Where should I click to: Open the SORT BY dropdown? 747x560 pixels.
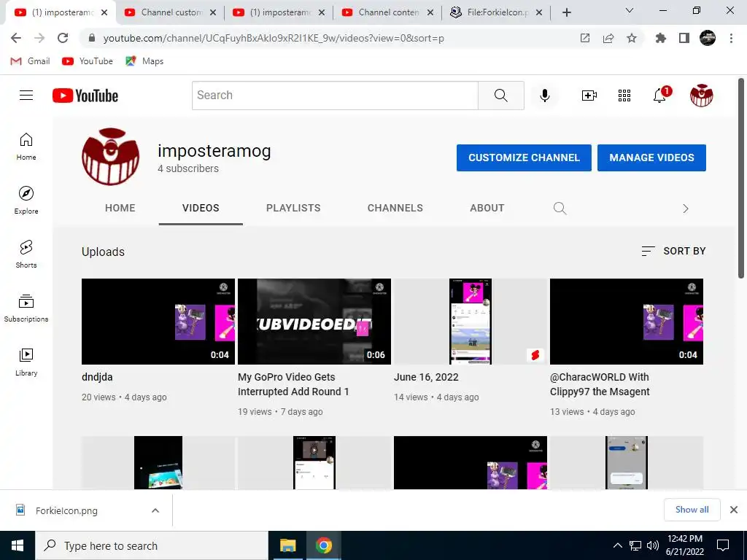(673, 251)
